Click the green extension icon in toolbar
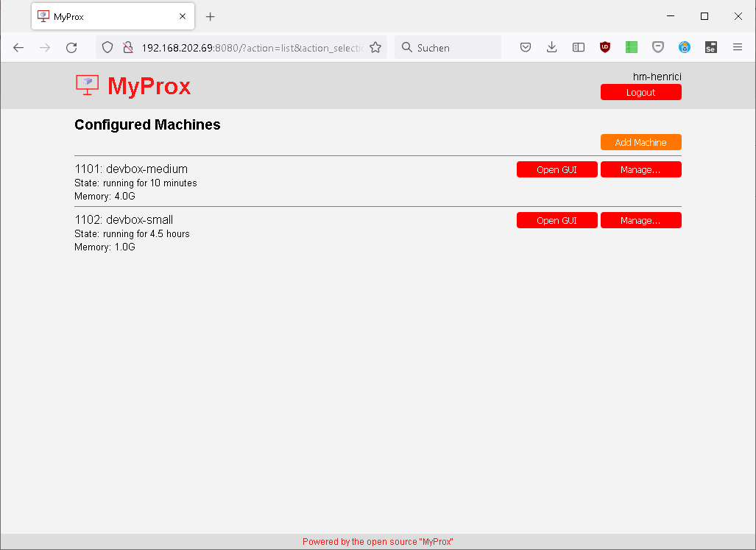The image size is (756, 550). coord(631,46)
